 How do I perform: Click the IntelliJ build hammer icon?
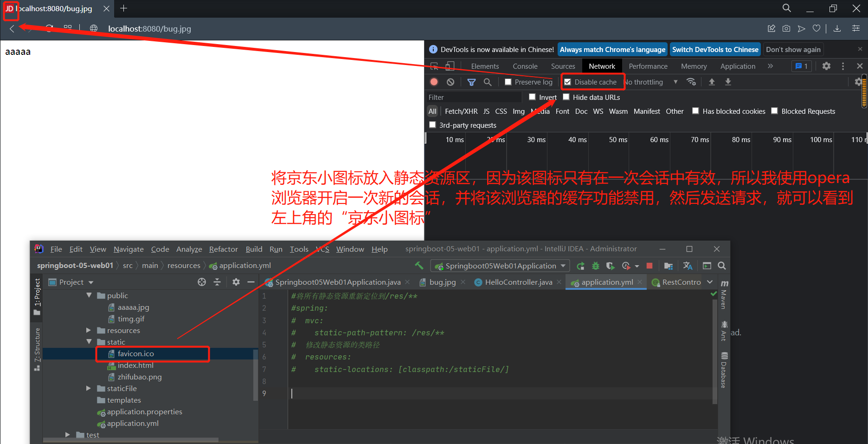(419, 265)
